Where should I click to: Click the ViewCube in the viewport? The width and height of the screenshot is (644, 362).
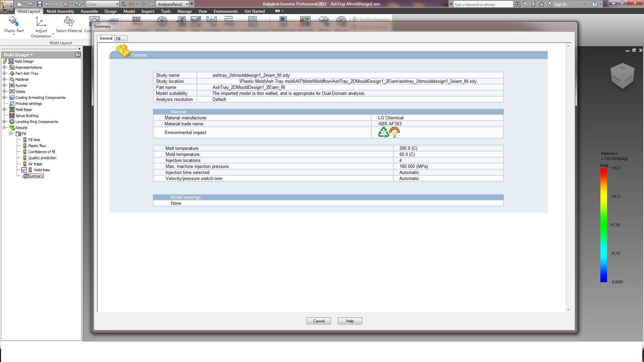click(622, 76)
